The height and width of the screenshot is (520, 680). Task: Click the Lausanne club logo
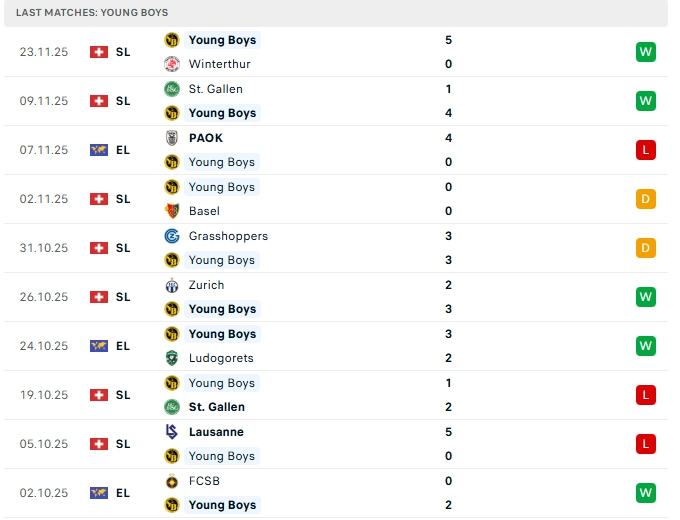(x=171, y=432)
